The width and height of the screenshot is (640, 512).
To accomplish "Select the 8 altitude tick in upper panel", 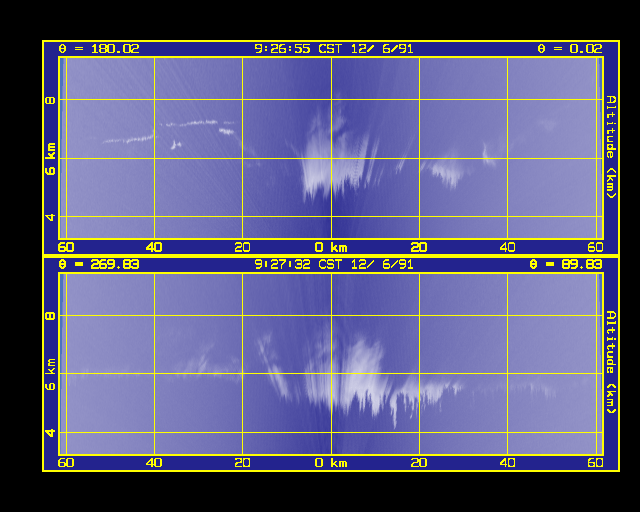I will pos(50,100).
